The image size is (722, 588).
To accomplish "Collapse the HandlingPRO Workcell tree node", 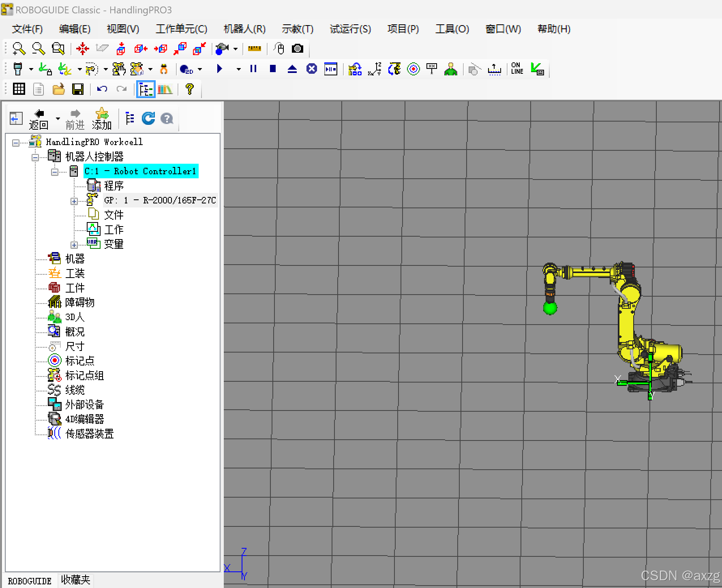I will (15, 143).
